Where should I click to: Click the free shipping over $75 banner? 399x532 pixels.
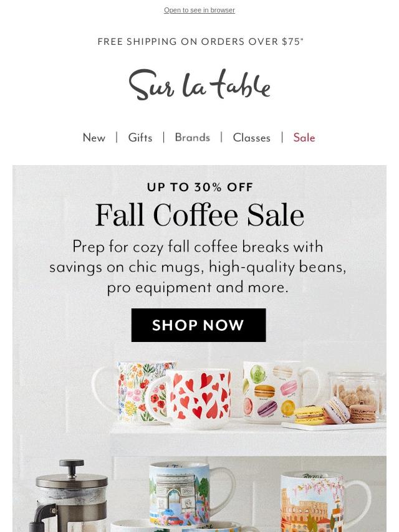click(x=200, y=42)
